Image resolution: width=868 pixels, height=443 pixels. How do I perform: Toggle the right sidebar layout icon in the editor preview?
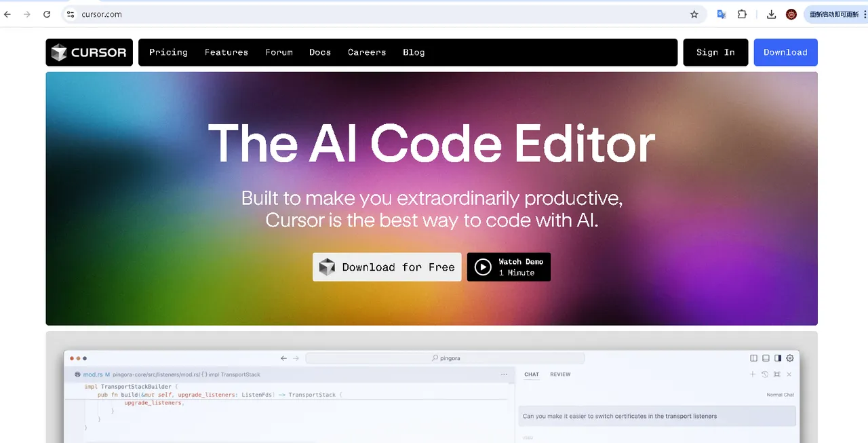coord(778,358)
